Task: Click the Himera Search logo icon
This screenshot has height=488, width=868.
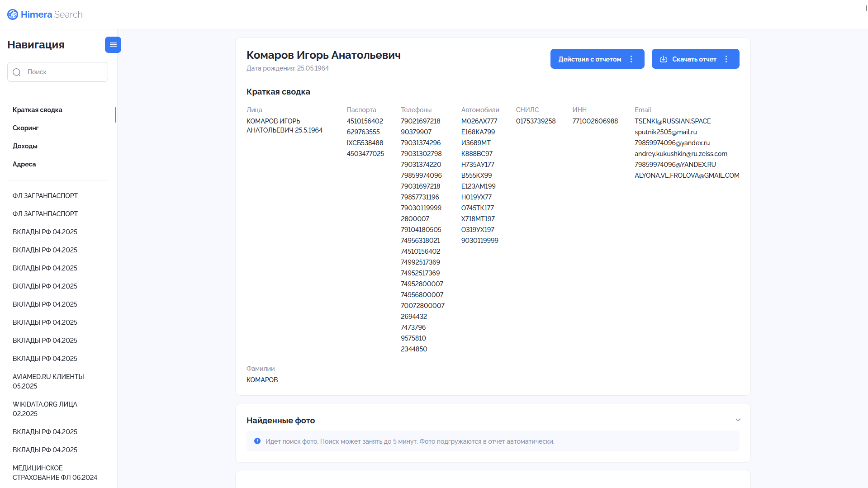Action: pyautogui.click(x=13, y=14)
